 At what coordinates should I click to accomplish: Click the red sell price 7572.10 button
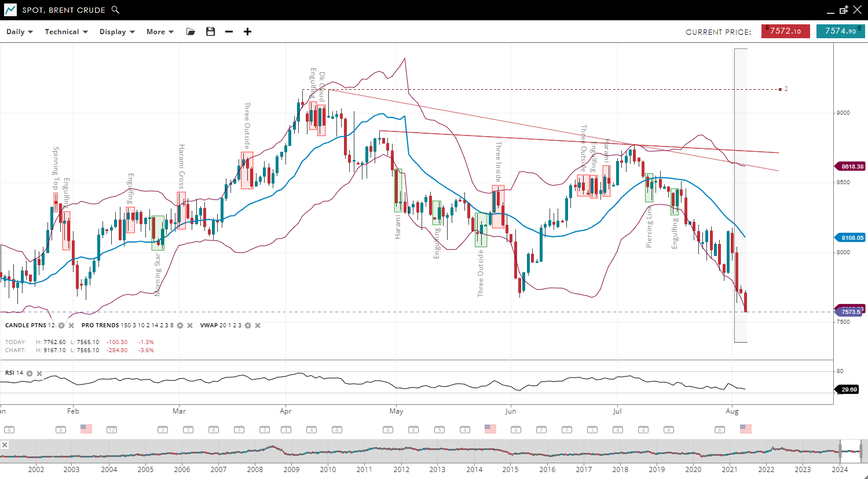click(785, 31)
